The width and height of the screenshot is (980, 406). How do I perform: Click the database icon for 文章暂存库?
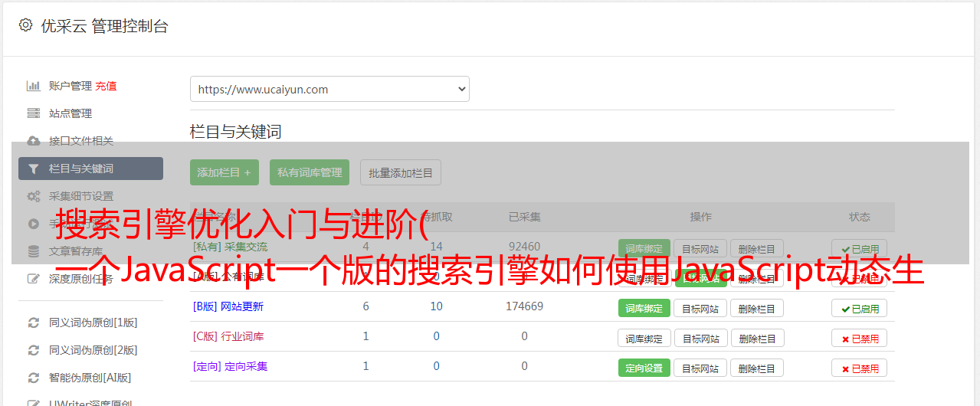34,251
